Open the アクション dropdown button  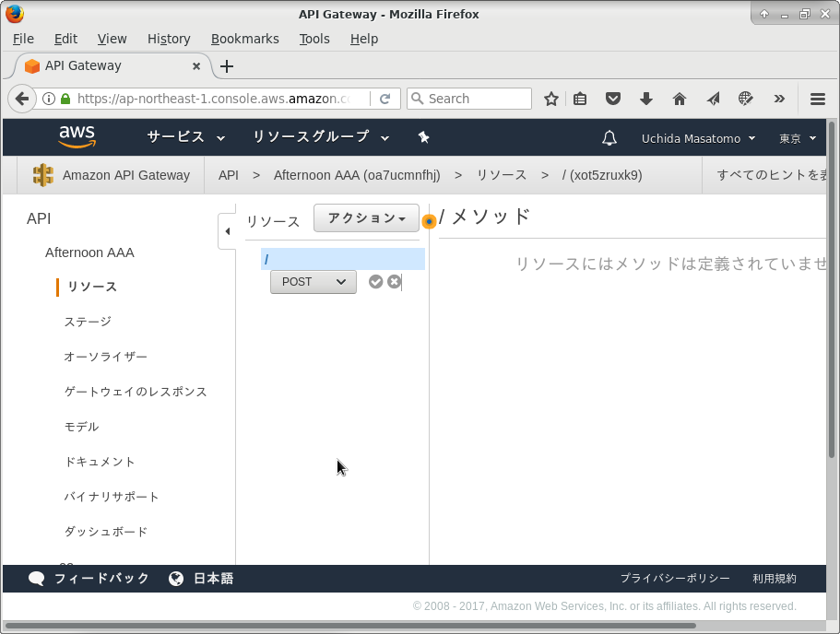coord(366,217)
